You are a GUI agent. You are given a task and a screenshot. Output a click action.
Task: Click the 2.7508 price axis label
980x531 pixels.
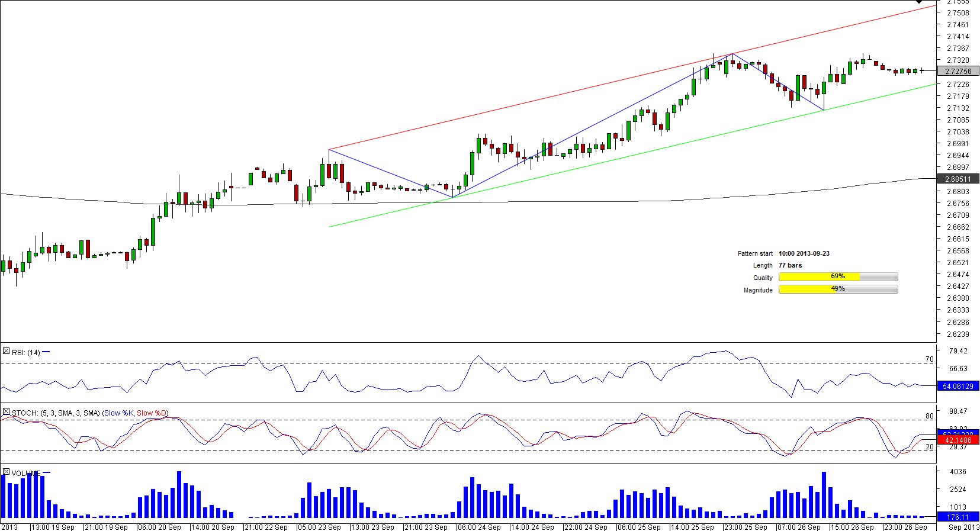point(958,13)
